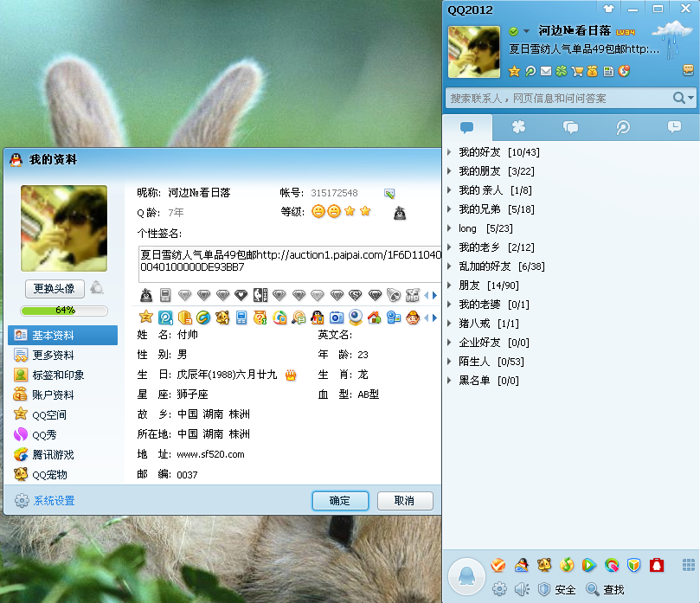Click the webcam icon in profile services row
700x603 pixels.
coord(356,318)
